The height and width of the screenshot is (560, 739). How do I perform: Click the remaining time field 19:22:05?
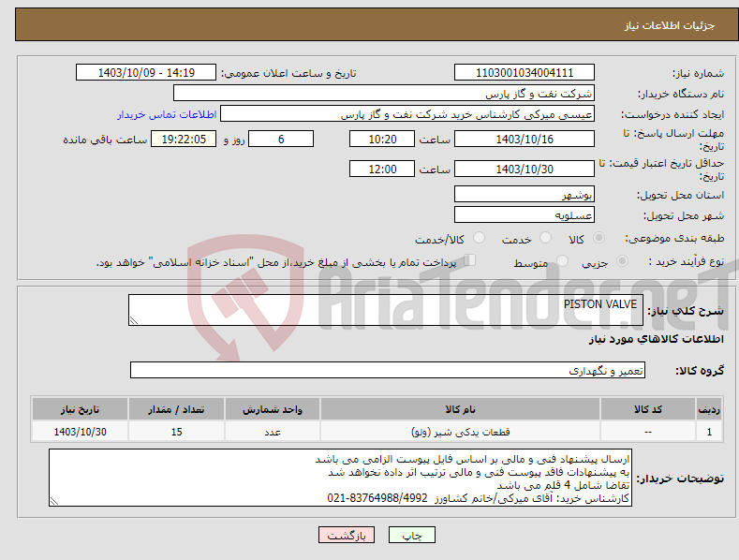[184, 139]
